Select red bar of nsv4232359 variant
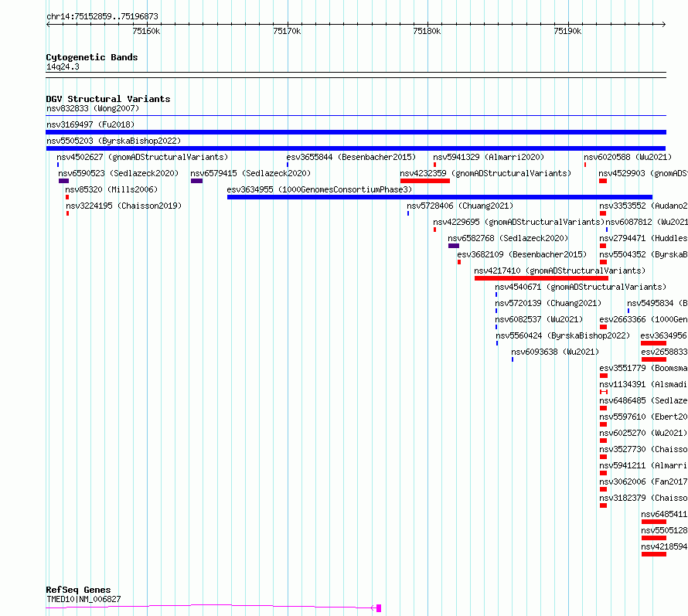The height and width of the screenshot is (616, 688). pyautogui.click(x=424, y=181)
